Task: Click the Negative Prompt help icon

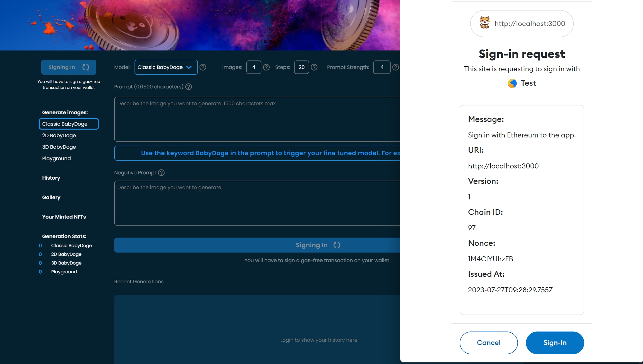Action: point(161,173)
